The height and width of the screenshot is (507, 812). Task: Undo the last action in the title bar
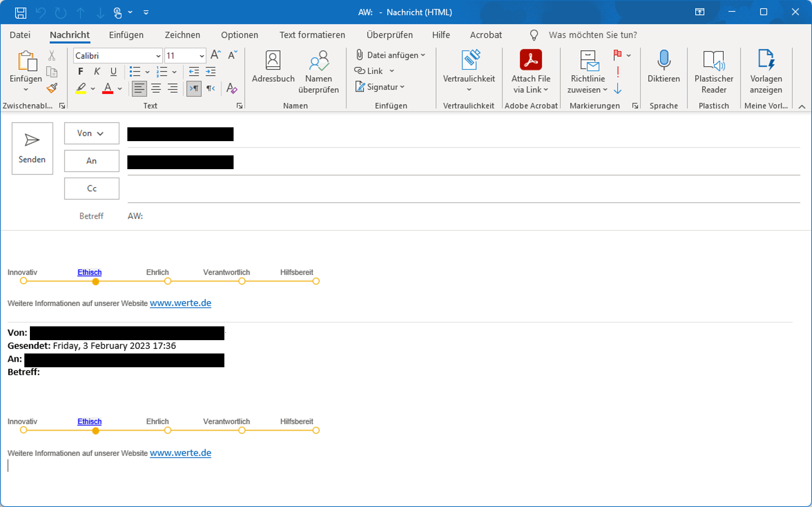(x=40, y=12)
